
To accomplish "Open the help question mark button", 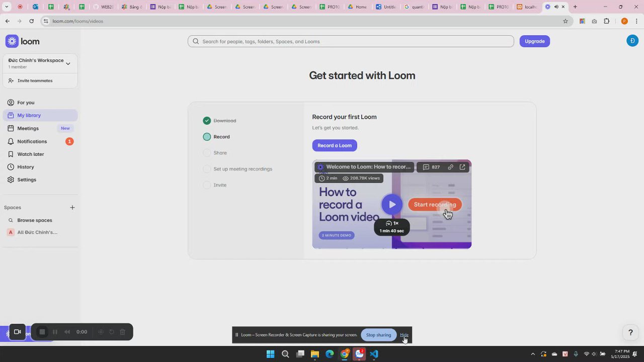I will coord(630,332).
